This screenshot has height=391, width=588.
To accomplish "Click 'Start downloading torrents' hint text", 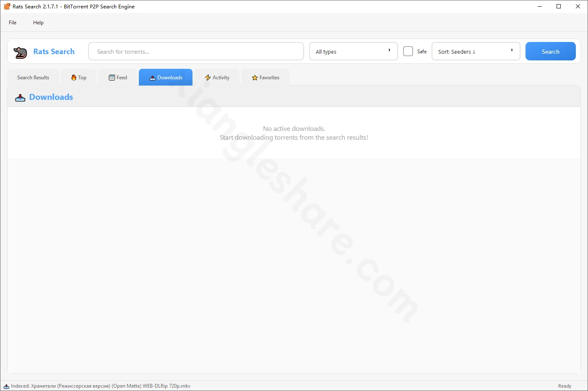I will click(294, 138).
